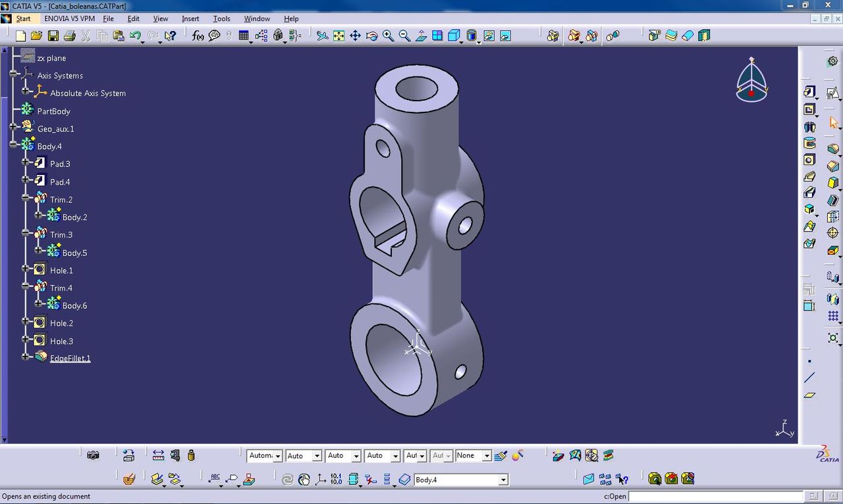Click the Point tool icon
Viewport: 843px width, 504px height.
[809, 361]
